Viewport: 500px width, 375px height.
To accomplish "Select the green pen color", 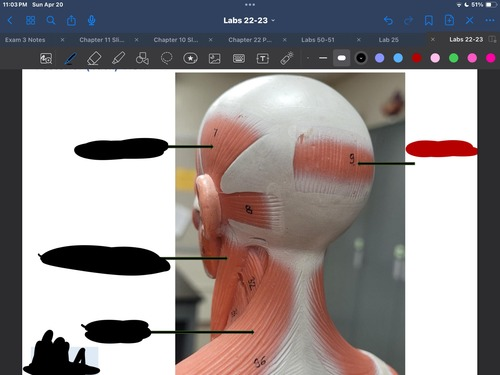I will click(x=454, y=58).
